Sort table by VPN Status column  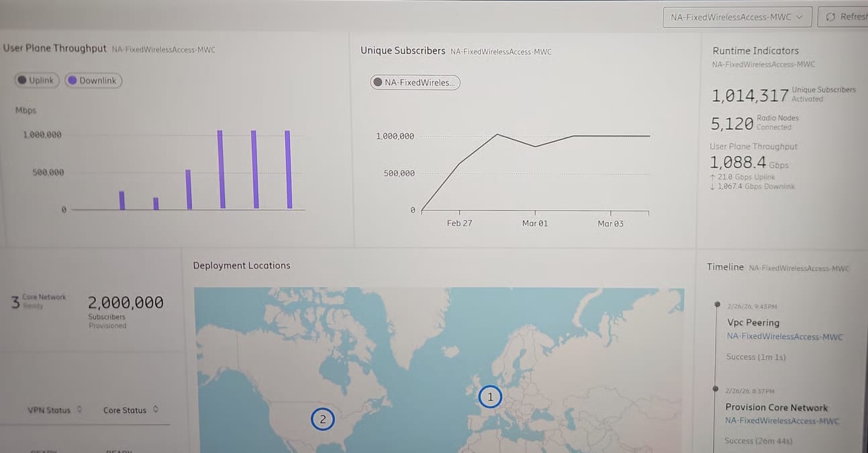[49, 410]
